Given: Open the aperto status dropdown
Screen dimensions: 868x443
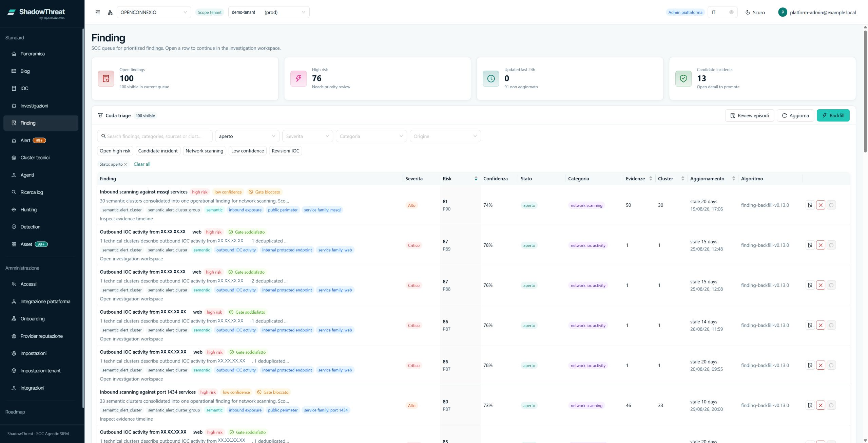Looking at the screenshot, I should [247, 136].
